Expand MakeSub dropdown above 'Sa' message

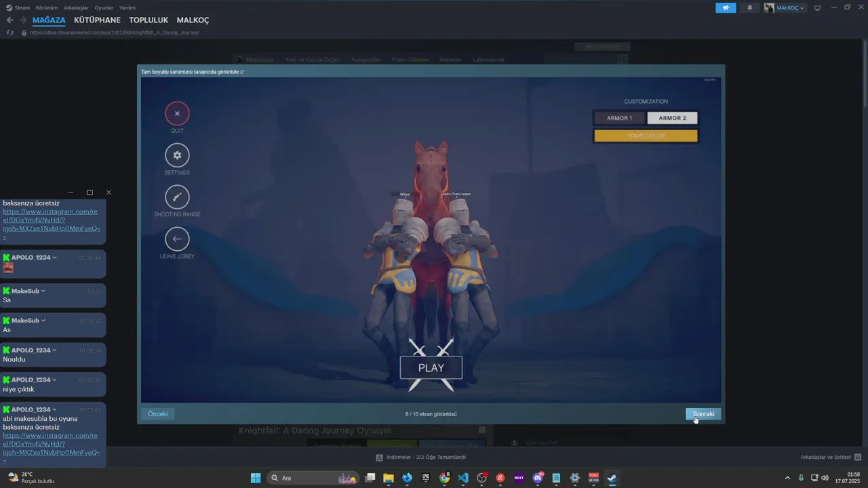pos(43,291)
